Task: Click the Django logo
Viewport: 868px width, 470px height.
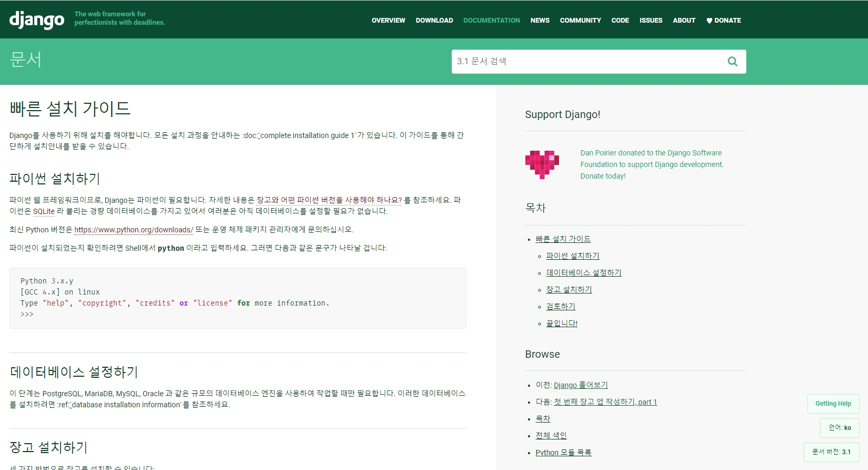Action: click(x=37, y=20)
